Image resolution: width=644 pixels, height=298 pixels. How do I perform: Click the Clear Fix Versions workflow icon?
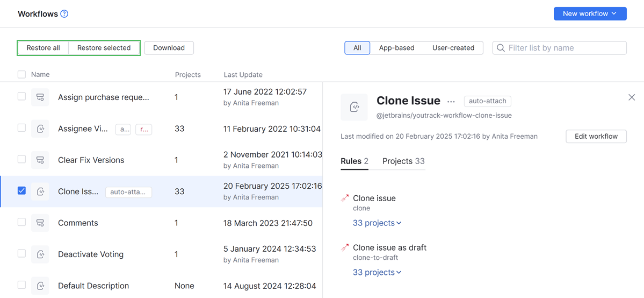(x=40, y=160)
